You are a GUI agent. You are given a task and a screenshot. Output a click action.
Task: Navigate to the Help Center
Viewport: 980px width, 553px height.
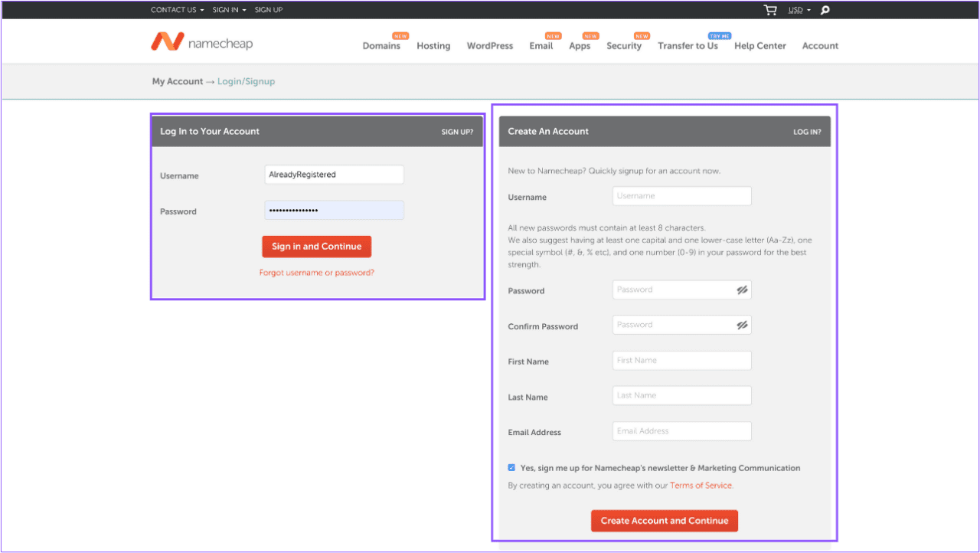[x=759, y=46]
